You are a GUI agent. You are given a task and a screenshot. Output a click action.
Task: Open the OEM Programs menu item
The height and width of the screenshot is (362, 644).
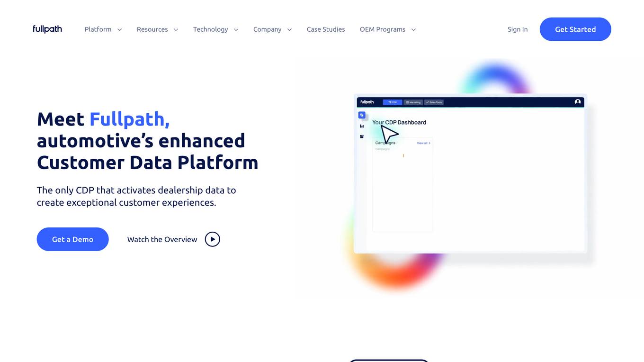click(383, 29)
